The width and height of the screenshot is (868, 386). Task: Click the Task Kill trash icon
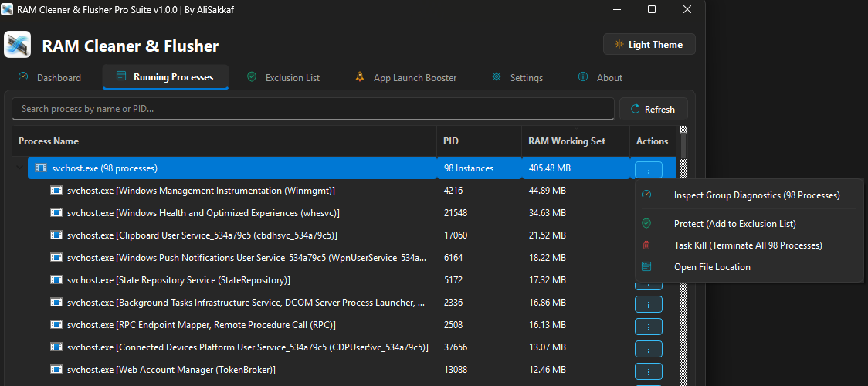646,245
